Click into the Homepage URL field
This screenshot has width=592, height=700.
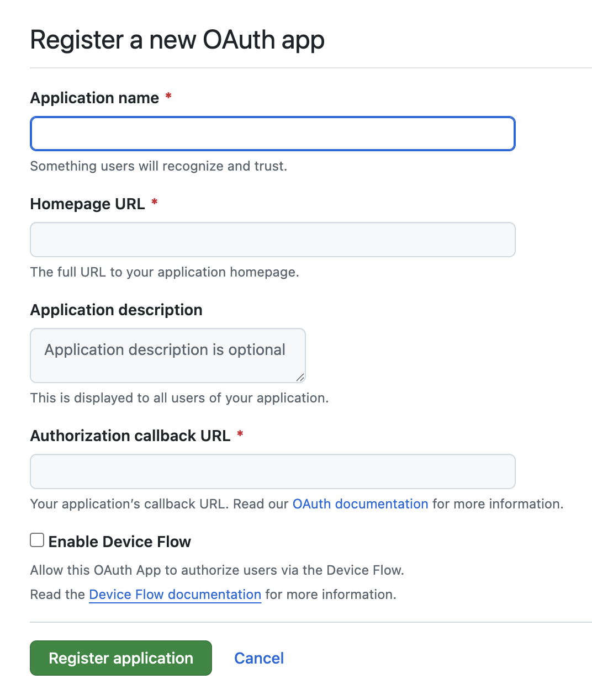[x=272, y=240]
